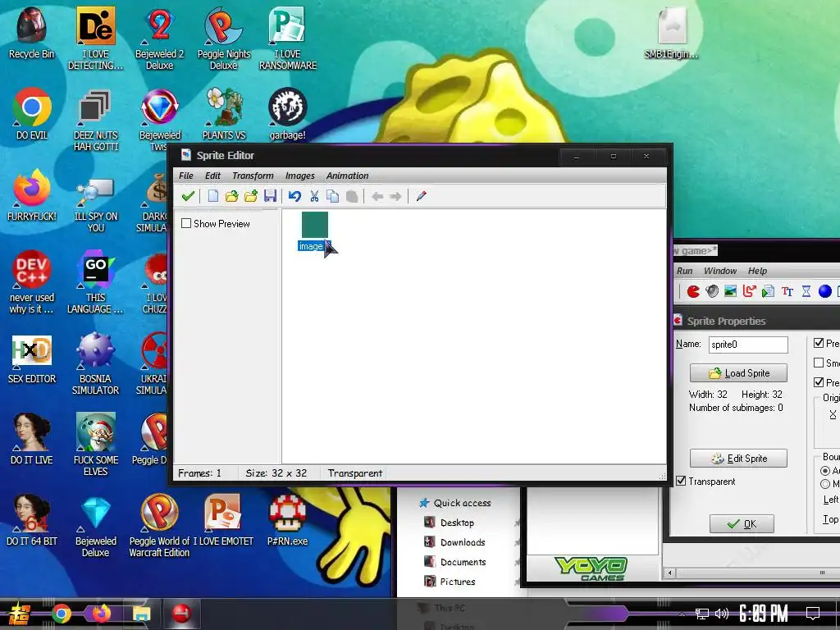Click the volume icon in the system tray
The image size is (840, 630).
tap(722, 614)
